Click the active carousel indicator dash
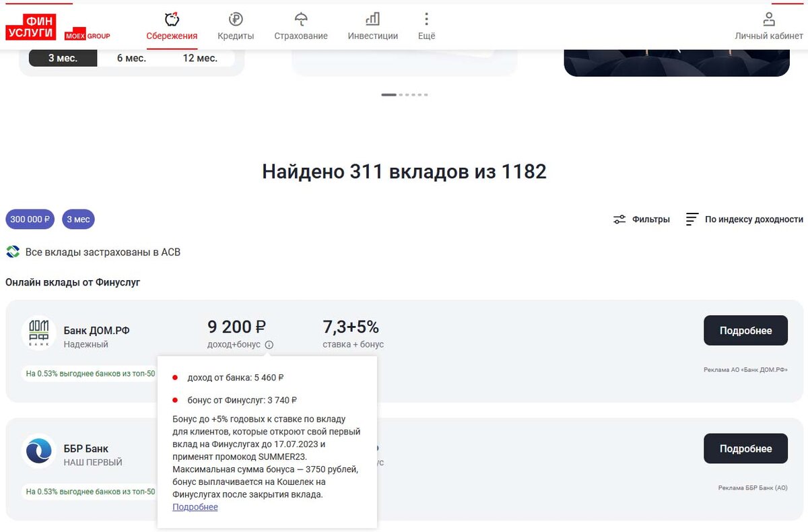The height and width of the screenshot is (532, 808). click(389, 95)
